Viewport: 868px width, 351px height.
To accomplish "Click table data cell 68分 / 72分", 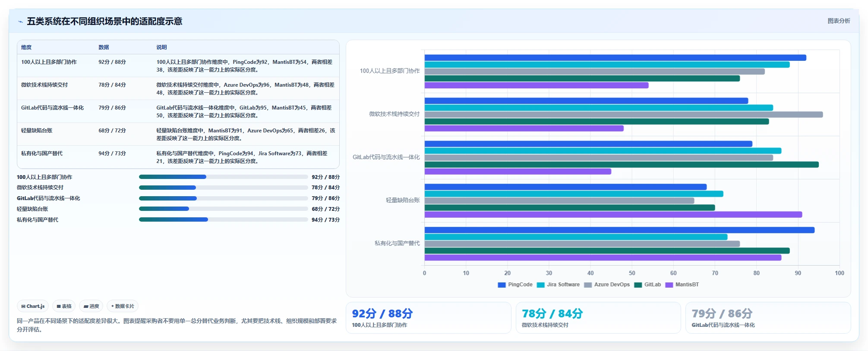I will (112, 131).
